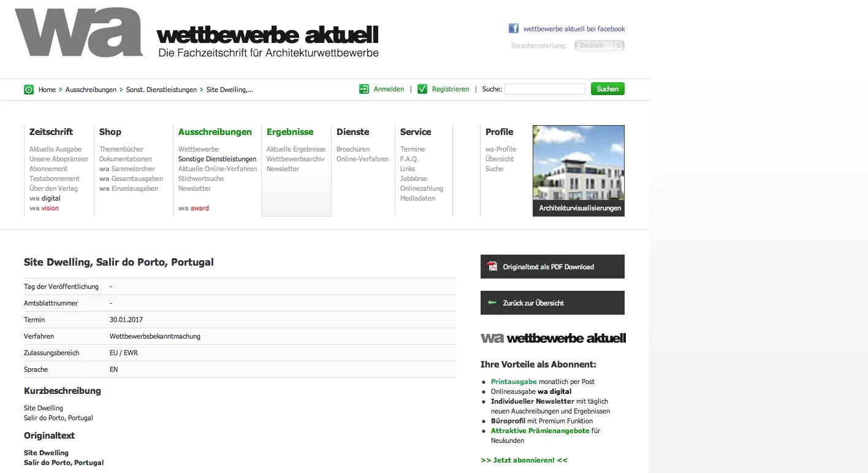
Task: Open Aktuelle Ergebnisse link
Action: tap(296, 149)
